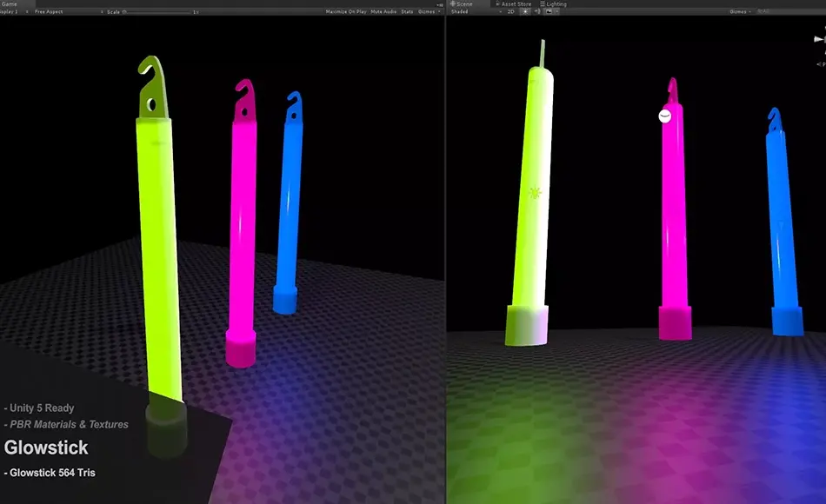The width and height of the screenshot is (826, 504).
Task: Open the Asset Store tab
Action: coord(513,3)
